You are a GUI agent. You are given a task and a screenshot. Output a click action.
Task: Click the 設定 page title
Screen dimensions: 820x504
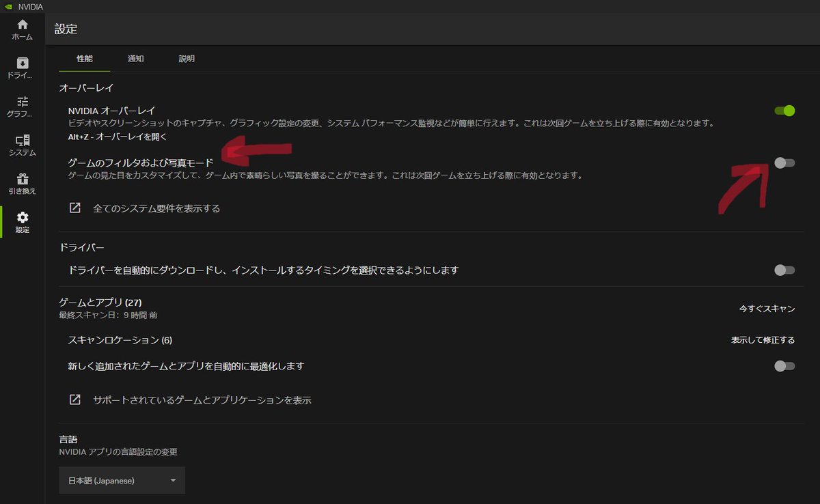[x=66, y=29]
